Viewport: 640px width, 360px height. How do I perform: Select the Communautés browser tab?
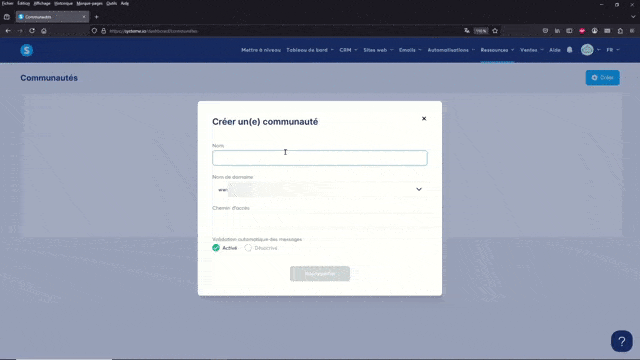(52, 17)
